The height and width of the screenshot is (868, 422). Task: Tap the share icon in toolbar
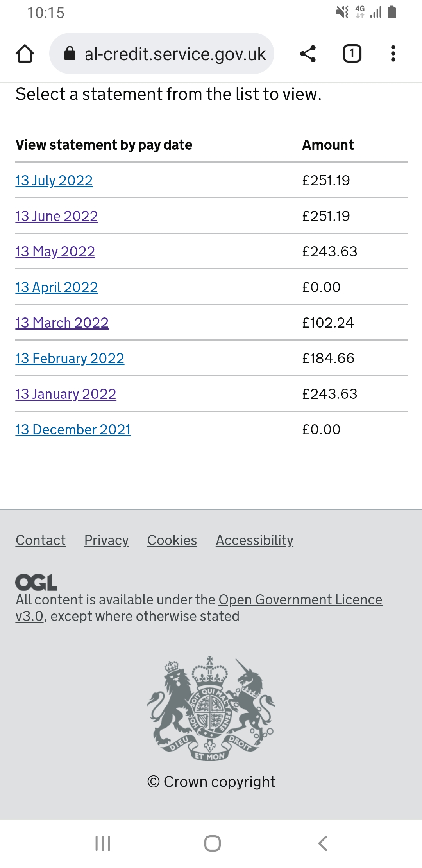click(x=308, y=54)
